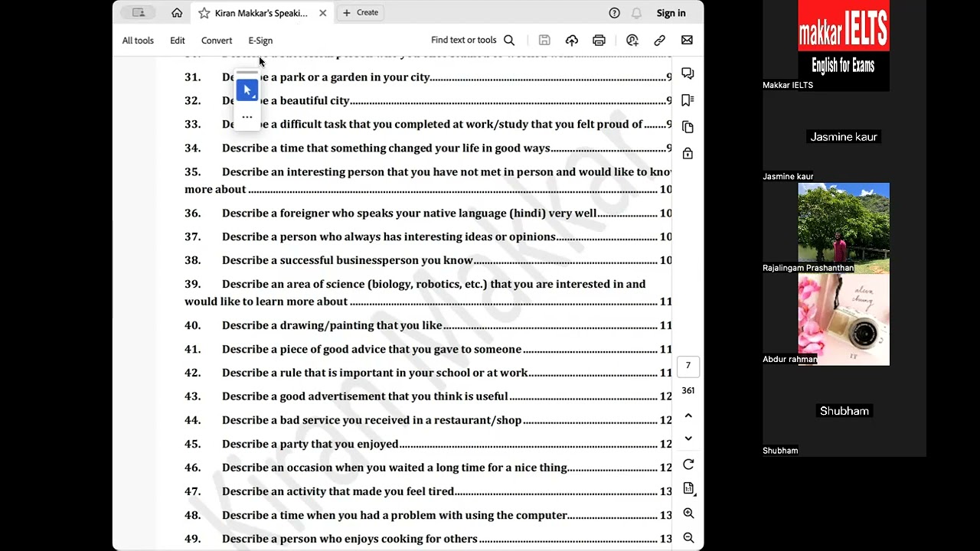The height and width of the screenshot is (551, 980).
Task: Open entry 41 piece of good advice
Action: 428,350
